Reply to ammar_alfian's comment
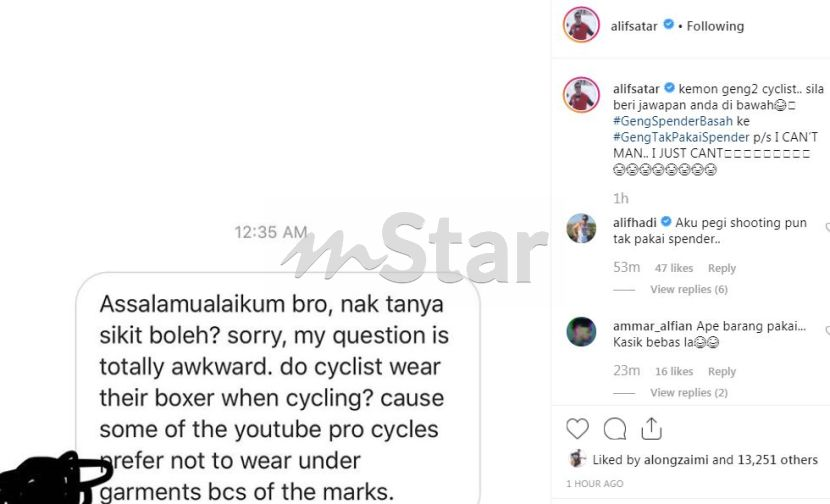 (721, 372)
